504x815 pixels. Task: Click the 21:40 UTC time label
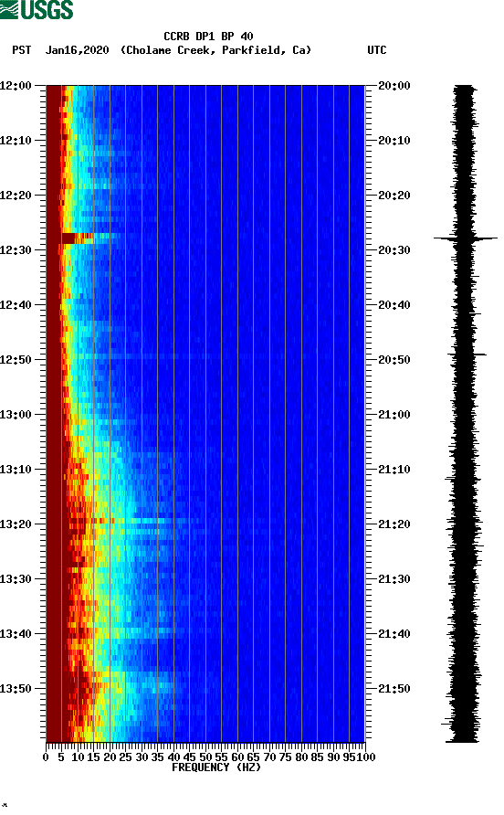tap(394, 634)
